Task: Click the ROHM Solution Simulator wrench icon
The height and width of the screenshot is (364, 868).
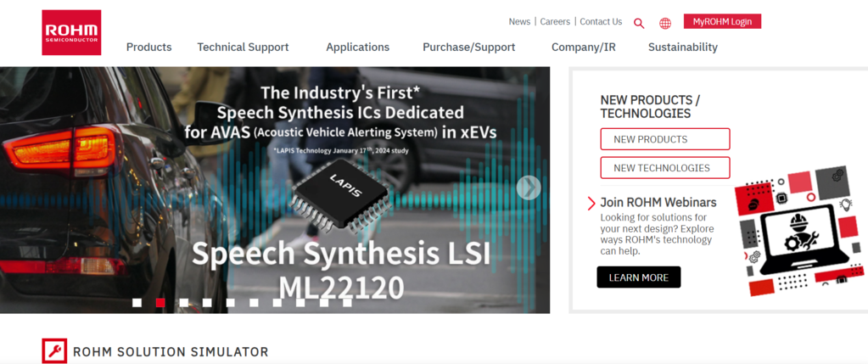Action: (x=54, y=350)
